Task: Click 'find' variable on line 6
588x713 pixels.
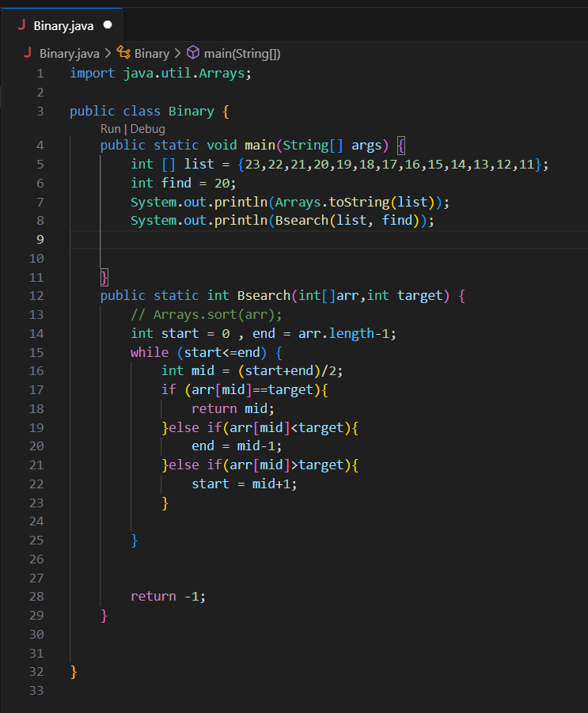Action: pyautogui.click(x=176, y=183)
